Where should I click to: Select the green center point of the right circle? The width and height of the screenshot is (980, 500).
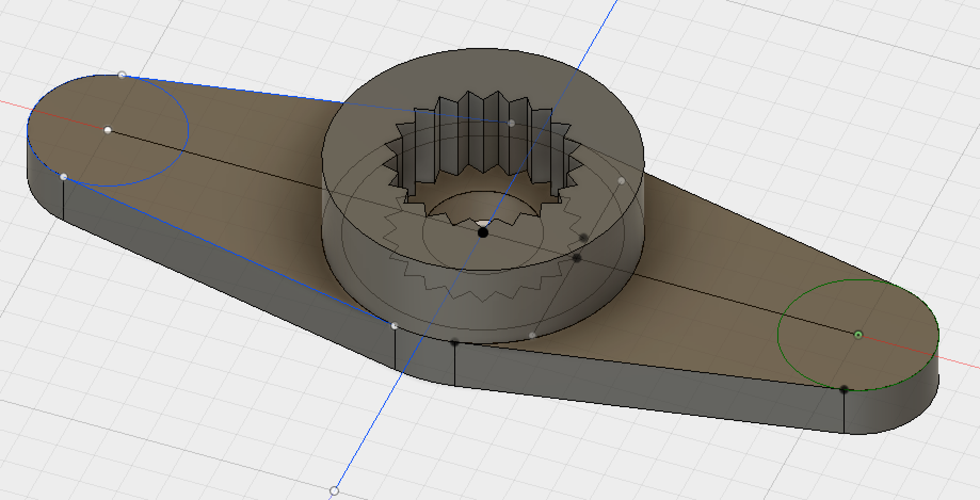click(858, 335)
